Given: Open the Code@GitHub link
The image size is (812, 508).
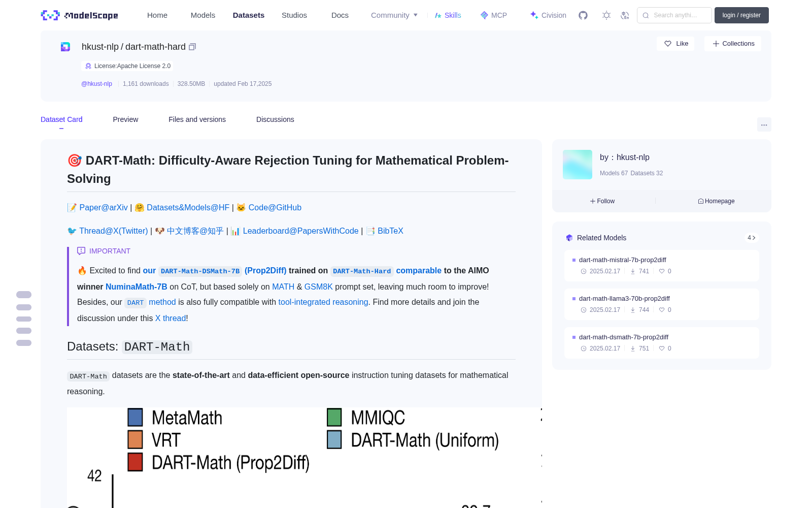Looking at the screenshot, I should (x=275, y=207).
